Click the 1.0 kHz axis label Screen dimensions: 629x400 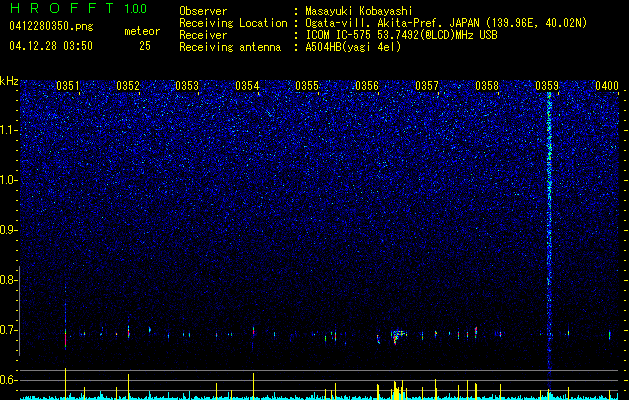[9, 180]
